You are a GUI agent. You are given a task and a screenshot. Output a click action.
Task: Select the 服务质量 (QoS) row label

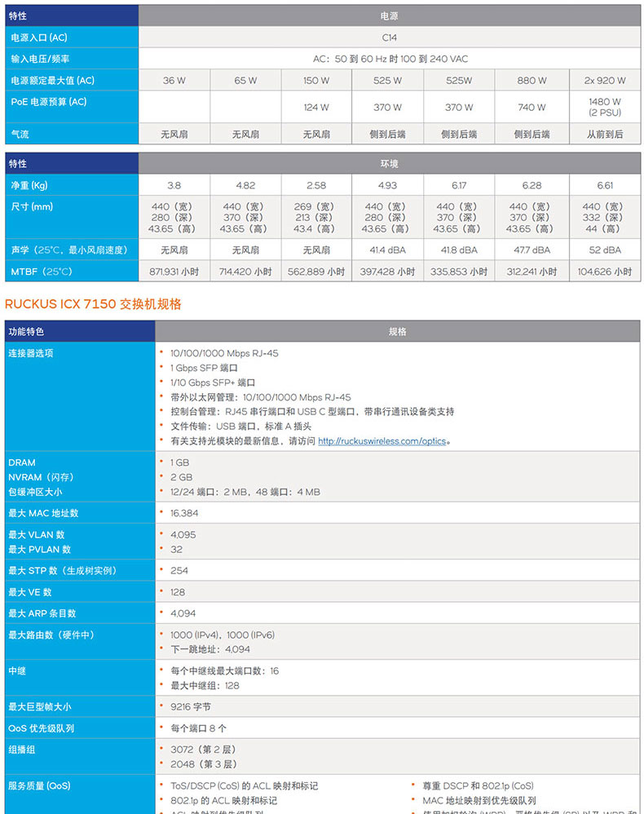tap(39, 786)
